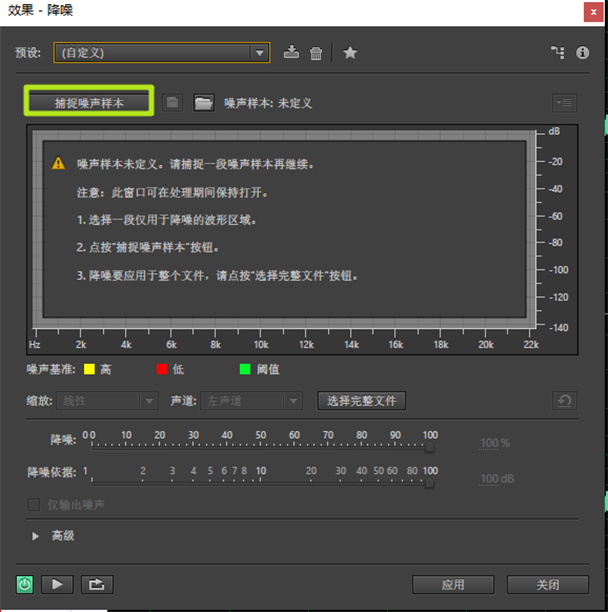Click the green 阈值 swatch
Screen dimensions: 608x612
(x=245, y=369)
